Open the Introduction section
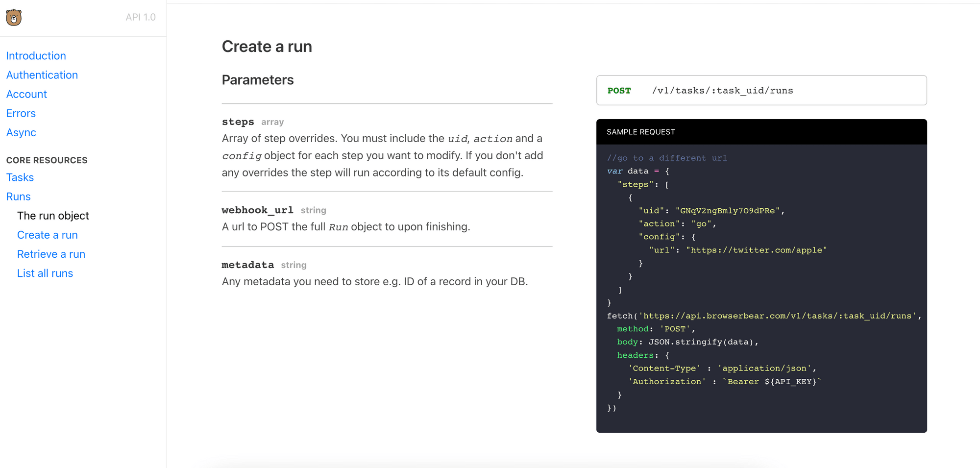Viewport: 980px width, 468px height. [36, 56]
